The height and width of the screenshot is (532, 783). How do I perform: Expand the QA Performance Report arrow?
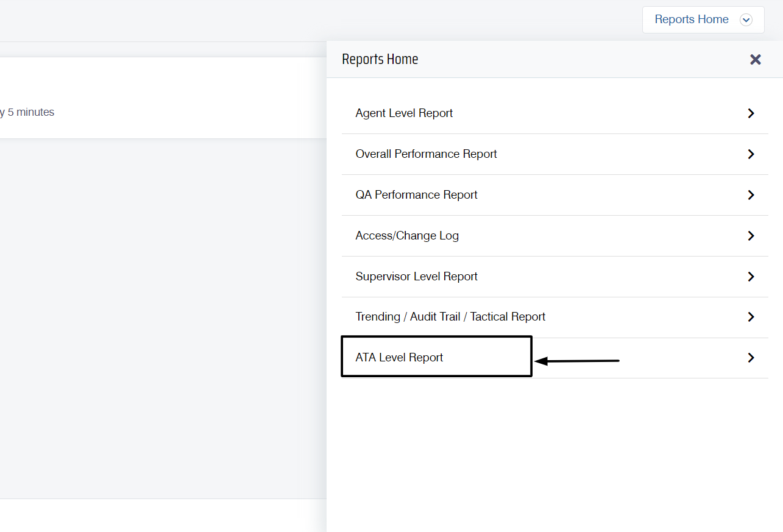(751, 195)
